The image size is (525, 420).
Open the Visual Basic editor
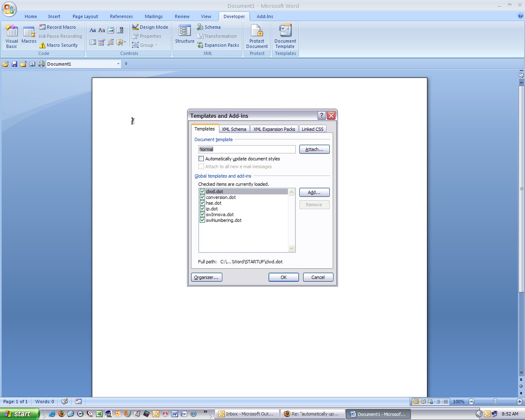pyautogui.click(x=11, y=37)
